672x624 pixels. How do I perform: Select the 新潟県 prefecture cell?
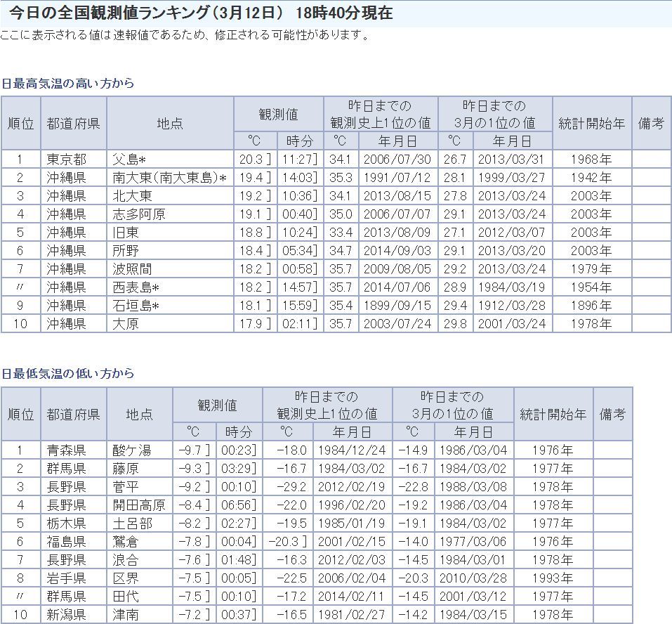pyautogui.click(x=66, y=614)
